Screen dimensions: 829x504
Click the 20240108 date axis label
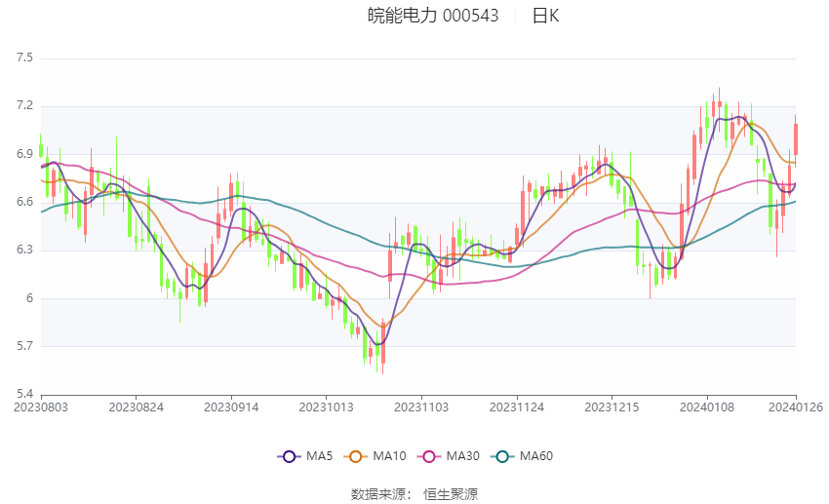pos(707,407)
